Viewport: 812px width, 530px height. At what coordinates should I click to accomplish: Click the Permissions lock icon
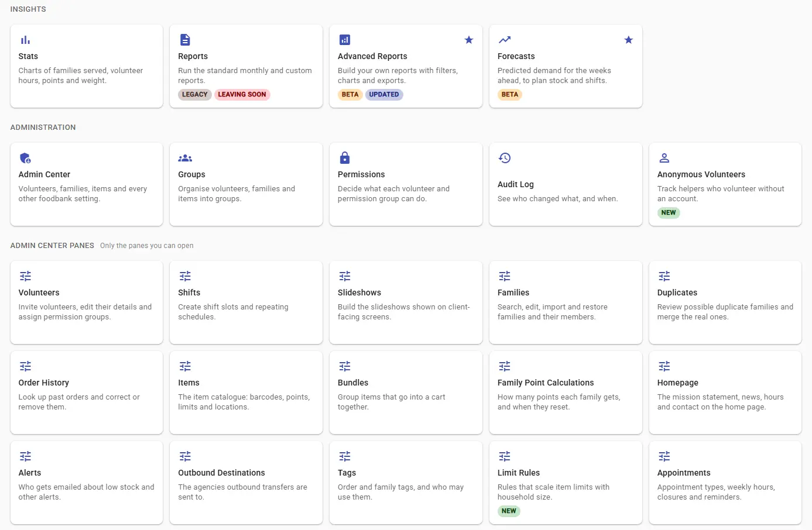pos(345,157)
